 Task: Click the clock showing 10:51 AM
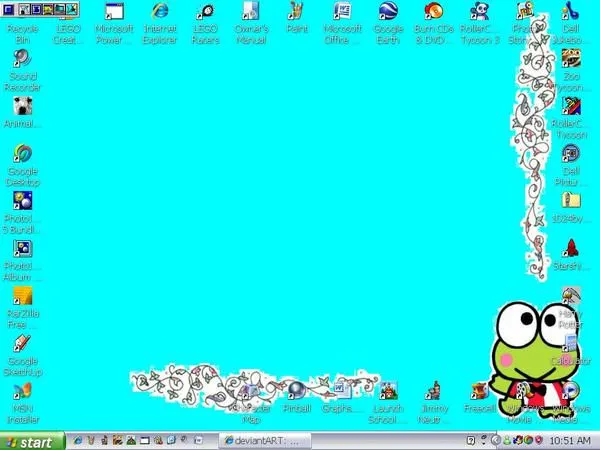[569, 440]
